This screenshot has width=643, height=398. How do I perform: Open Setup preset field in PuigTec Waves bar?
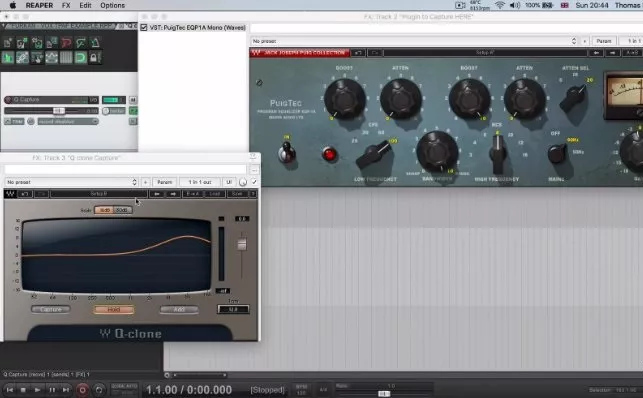(485, 52)
